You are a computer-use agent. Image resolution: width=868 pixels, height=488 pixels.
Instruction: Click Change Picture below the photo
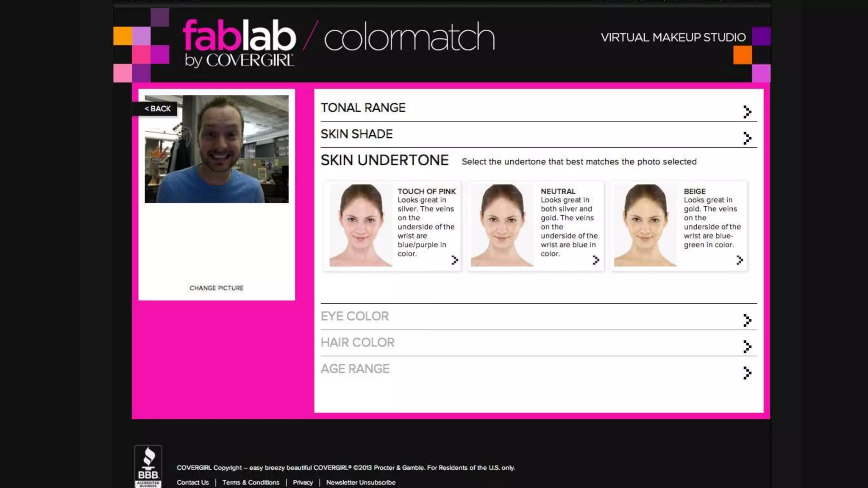click(x=217, y=288)
